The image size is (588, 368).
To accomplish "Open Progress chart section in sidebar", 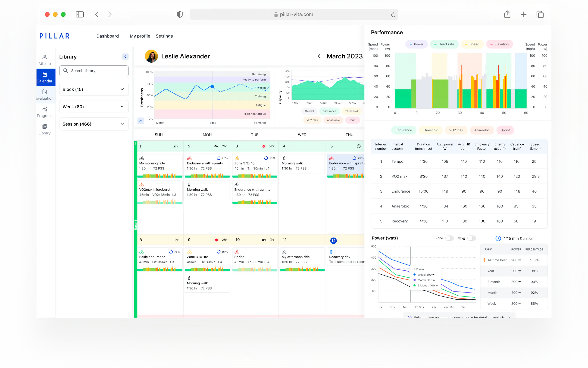I will 44,112.
